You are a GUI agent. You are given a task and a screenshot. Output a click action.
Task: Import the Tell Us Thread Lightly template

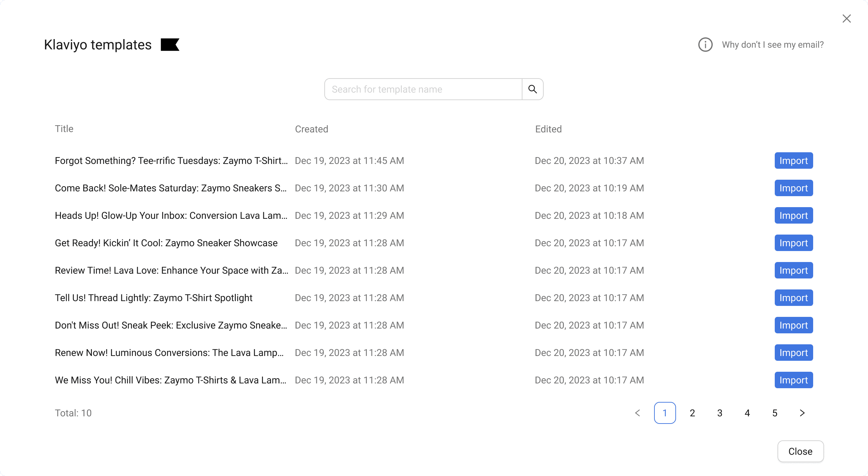[x=793, y=298]
